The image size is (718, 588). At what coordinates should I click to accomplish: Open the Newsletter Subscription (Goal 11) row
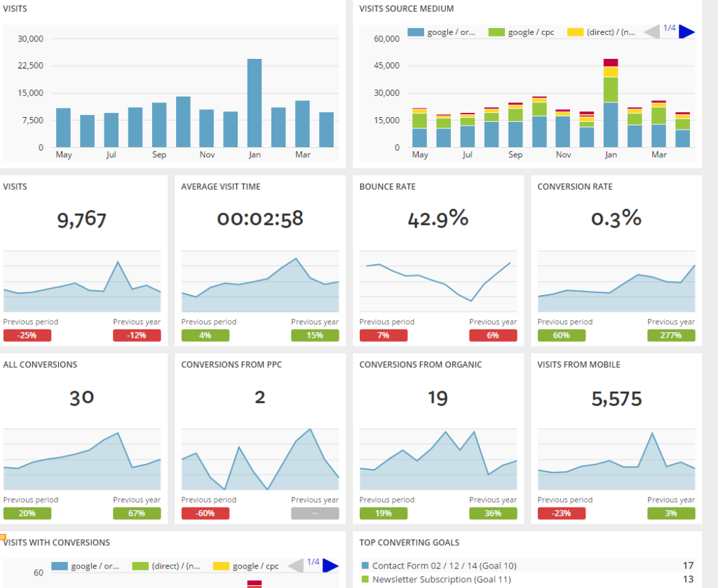click(x=442, y=580)
